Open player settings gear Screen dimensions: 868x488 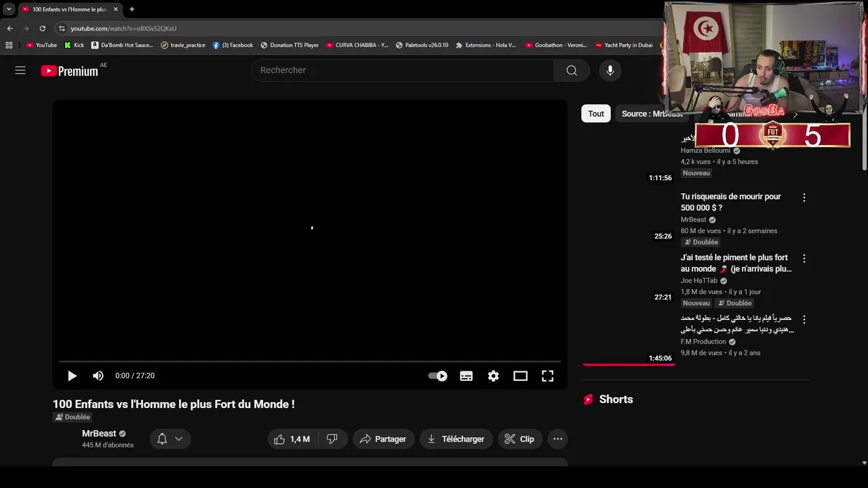click(494, 375)
